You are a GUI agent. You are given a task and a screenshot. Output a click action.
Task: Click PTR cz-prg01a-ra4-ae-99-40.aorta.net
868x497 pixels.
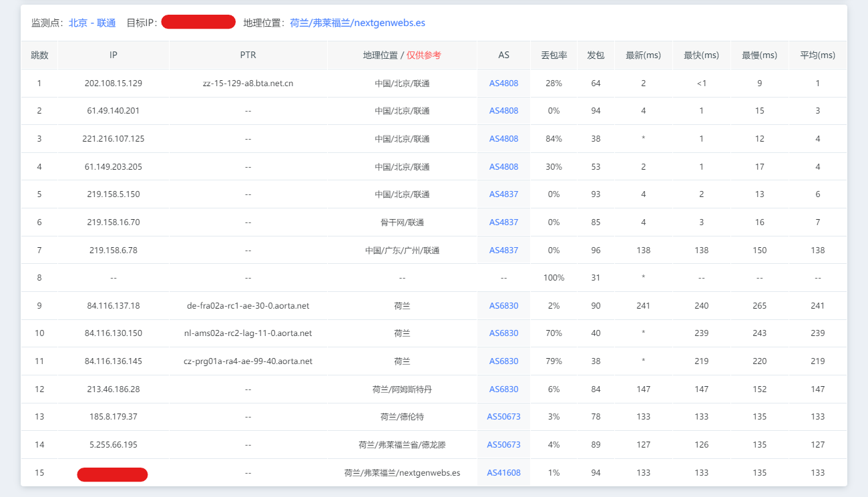pyautogui.click(x=248, y=361)
